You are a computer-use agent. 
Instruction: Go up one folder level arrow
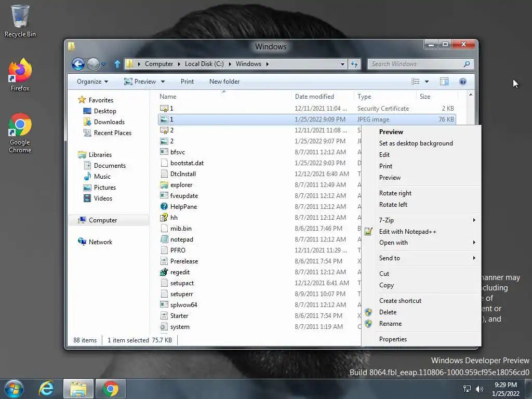(117, 64)
